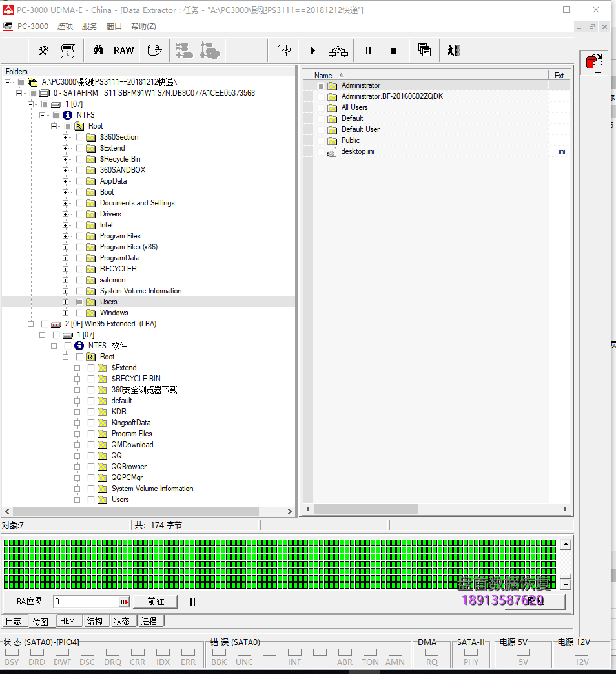
Task: Click the grayed tree structure icon
Action: [x=184, y=50]
